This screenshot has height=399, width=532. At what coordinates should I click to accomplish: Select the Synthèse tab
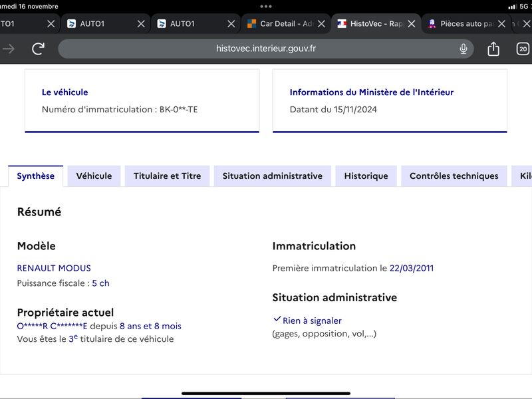(36, 176)
